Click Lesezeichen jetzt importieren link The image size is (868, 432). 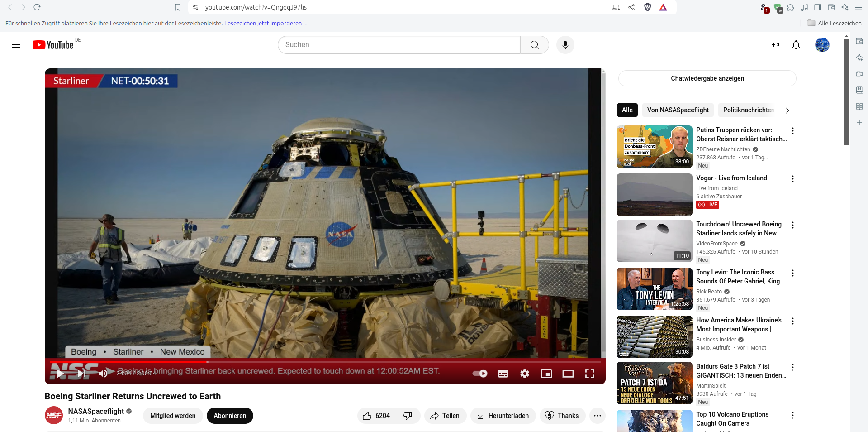(x=266, y=24)
